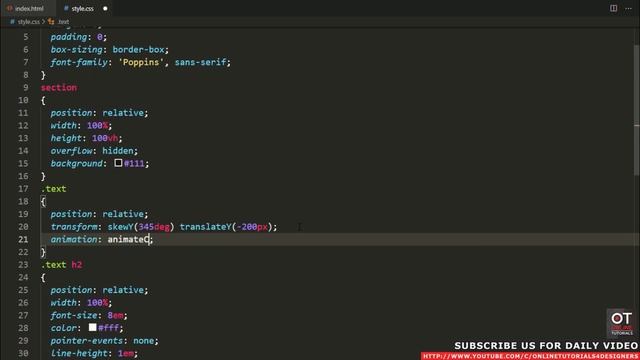Select the style.css editor tab

tap(83, 8)
